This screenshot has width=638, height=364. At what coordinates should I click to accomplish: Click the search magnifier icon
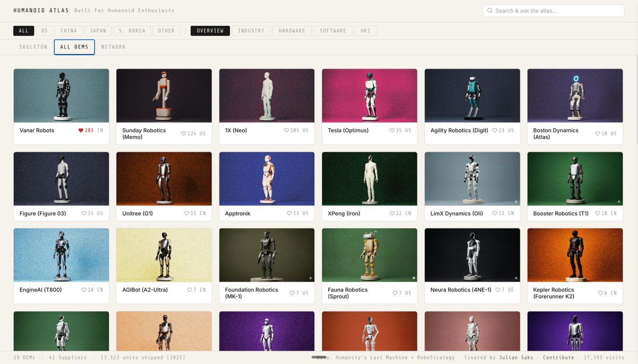(x=490, y=11)
